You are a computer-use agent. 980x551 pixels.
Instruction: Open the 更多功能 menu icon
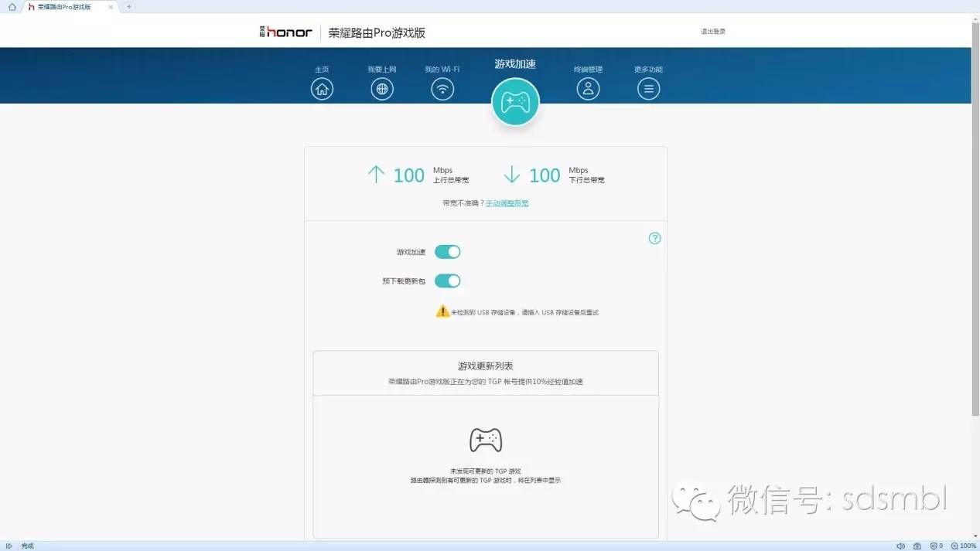[648, 89]
